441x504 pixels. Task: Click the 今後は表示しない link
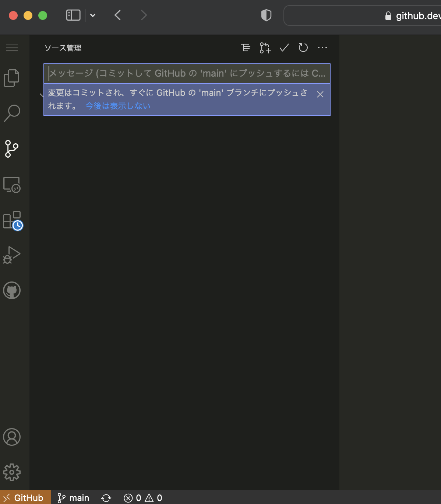coord(117,106)
